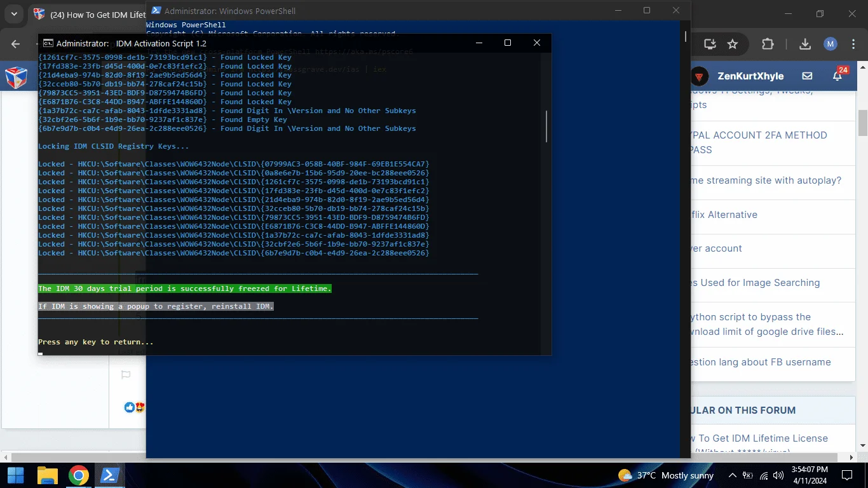Open the Wi-Fi network tray icon

click(x=764, y=475)
